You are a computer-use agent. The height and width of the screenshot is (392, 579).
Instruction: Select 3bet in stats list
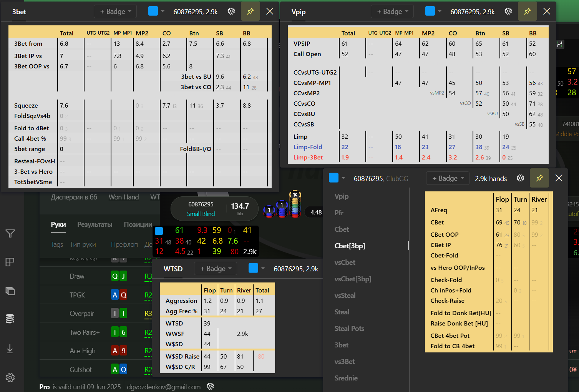[342, 345]
